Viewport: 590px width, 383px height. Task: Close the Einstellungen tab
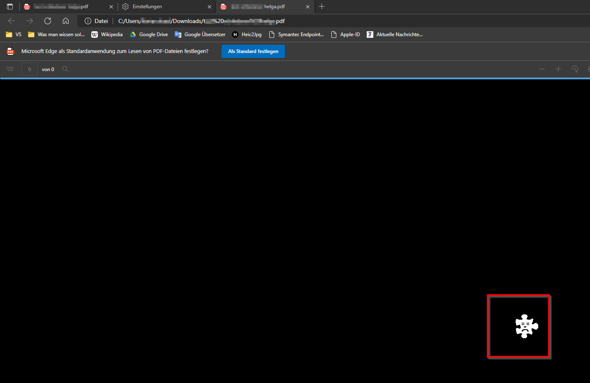(210, 7)
